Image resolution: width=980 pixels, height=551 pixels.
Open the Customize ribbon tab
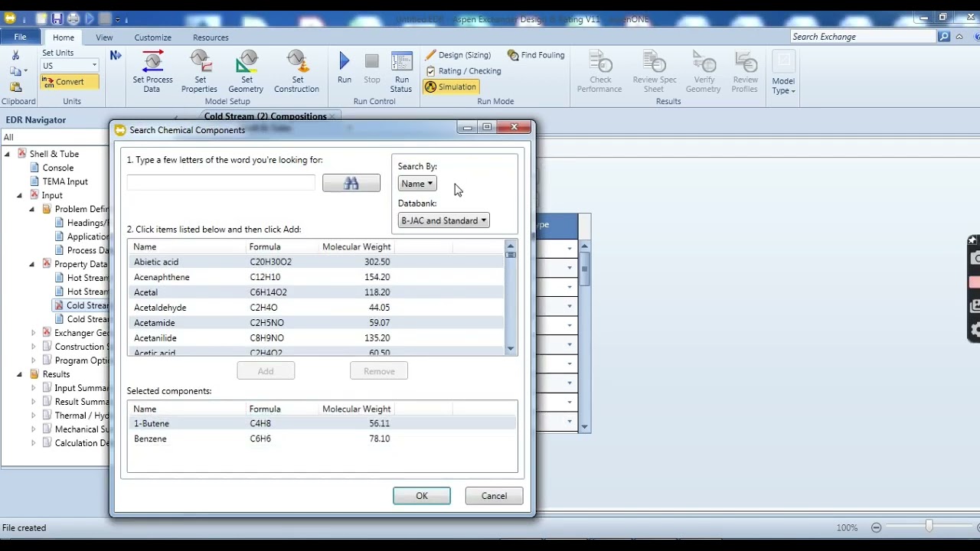tap(153, 37)
